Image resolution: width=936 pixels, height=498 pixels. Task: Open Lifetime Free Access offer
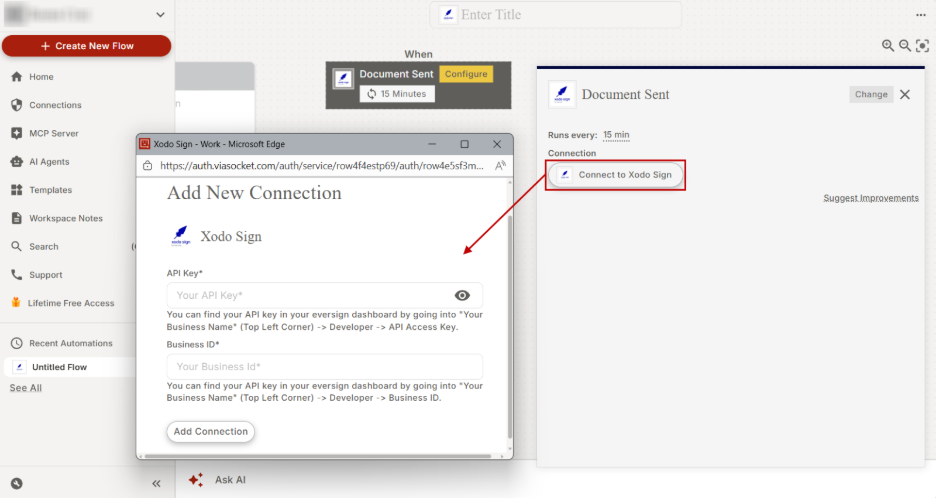(x=70, y=303)
